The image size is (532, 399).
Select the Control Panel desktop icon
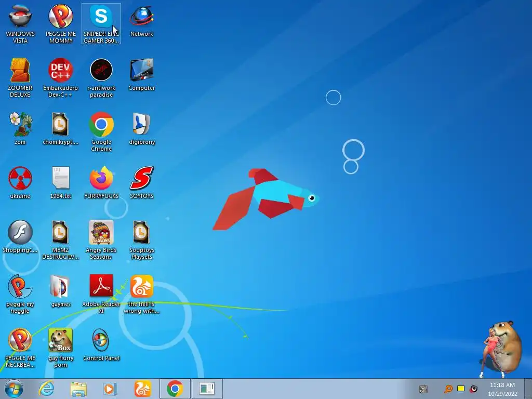101,345
